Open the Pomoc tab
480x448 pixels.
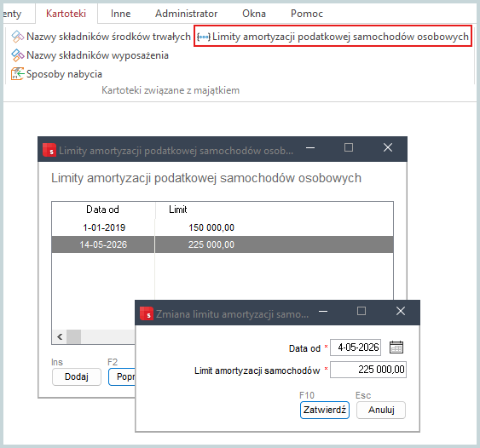click(x=307, y=14)
